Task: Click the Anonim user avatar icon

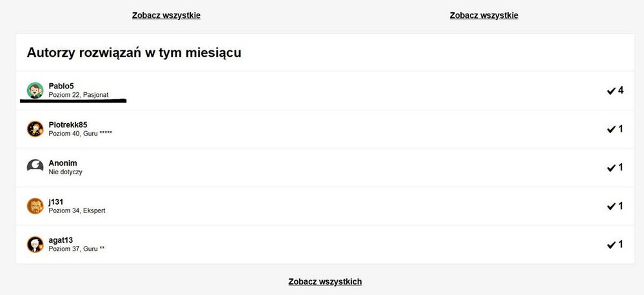Action: 35,167
